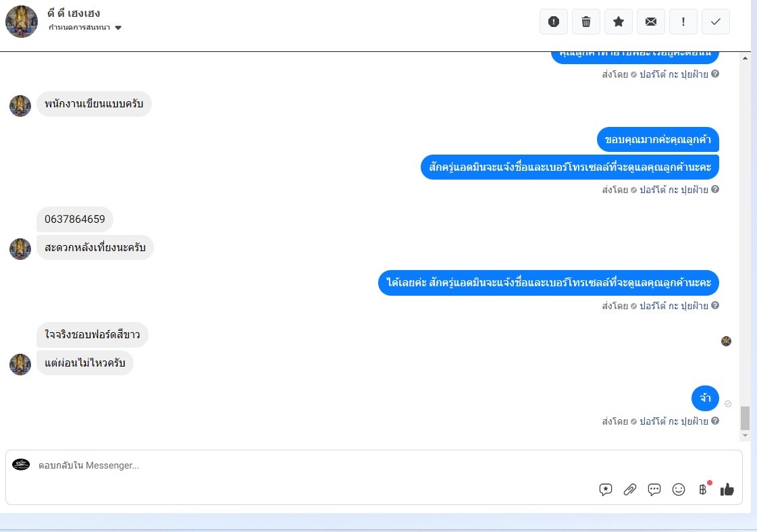The image size is (757, 532).
Task: Open the emoji picker smiley icon
Action: 678,489
